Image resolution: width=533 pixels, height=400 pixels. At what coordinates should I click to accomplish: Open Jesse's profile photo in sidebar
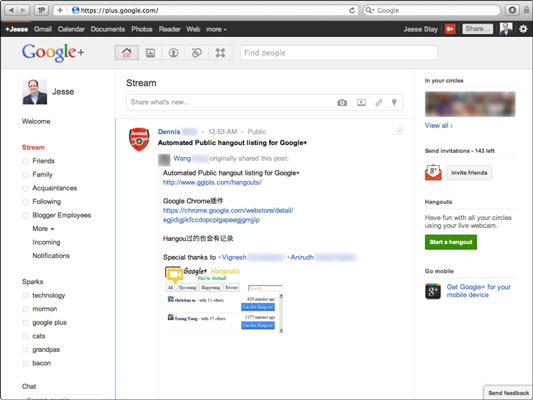pos(35,92)
